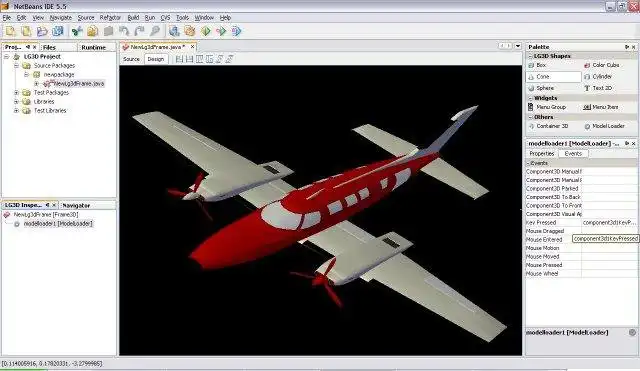
Task: Open the Properties tab of modelloader1
Action: (542, 153)
